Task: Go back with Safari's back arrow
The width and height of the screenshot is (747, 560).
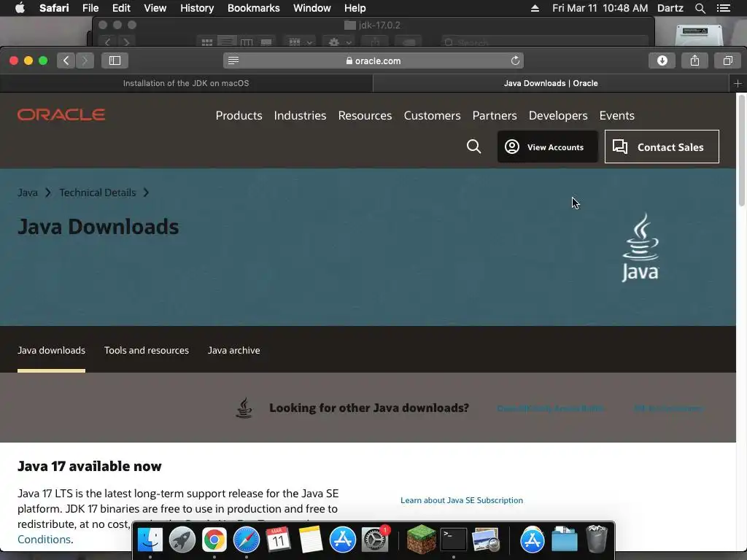Action: coord(66,61)
